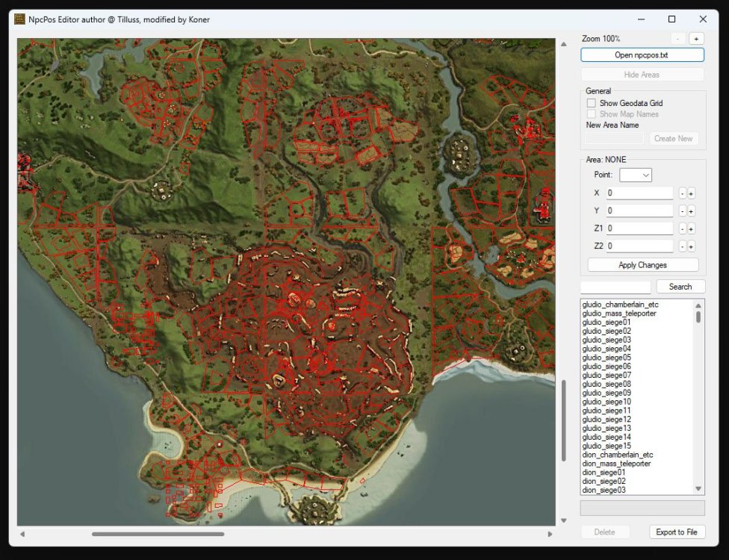Click the Z1 value input field
The height and width of the screenshot is (560, 729).
[x=639, y=228]
